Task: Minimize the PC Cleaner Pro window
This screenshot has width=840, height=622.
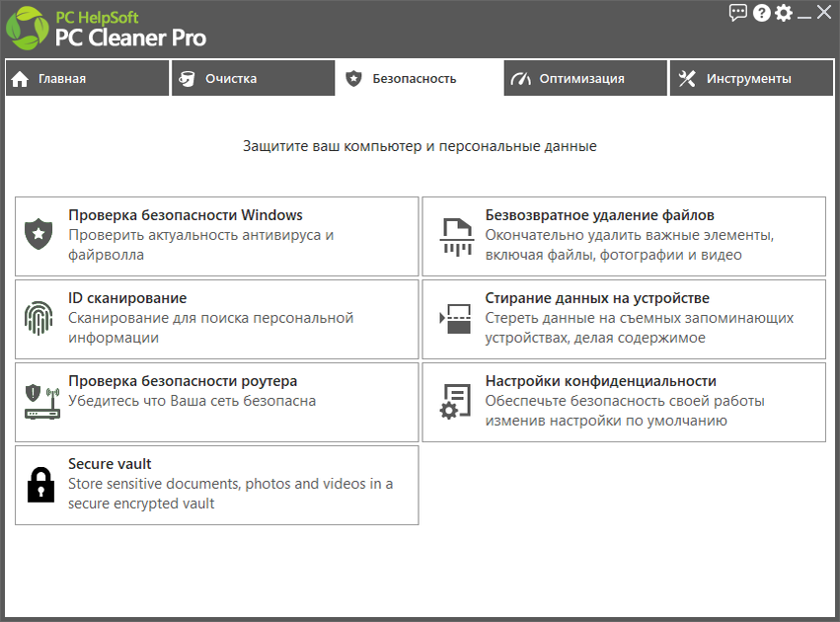Action: tap(803, 17)
